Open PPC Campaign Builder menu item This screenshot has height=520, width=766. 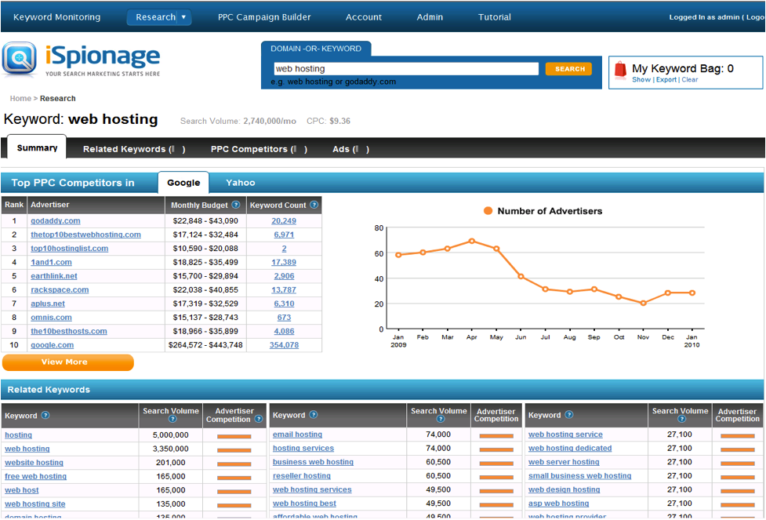pyautogui.click(x=264, y=17)
